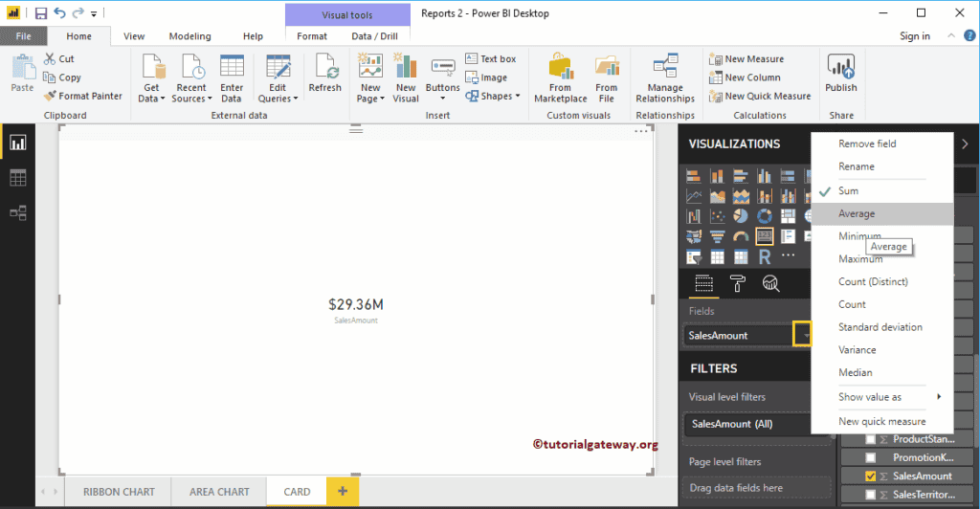980x509 pixels.
Task: Select the Area chart visualization icon
Action: pos(717,197)
